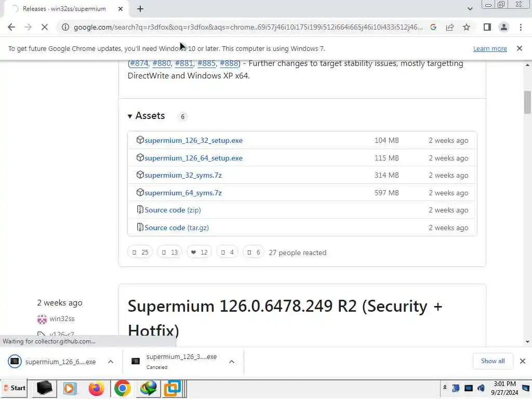Switch to Chrome in the taskbar
This screenshot has height=399, width=532.
[x=123, y=388]
